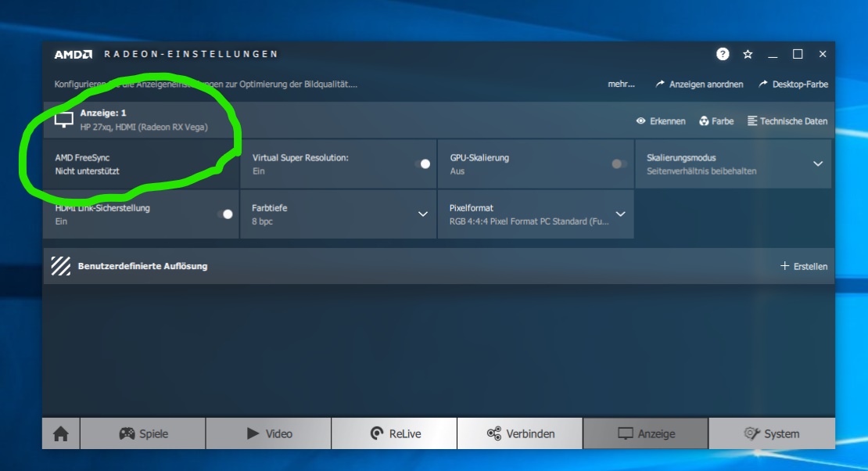Click the Seitenverhältnis beibehalten value

[701, 171]
